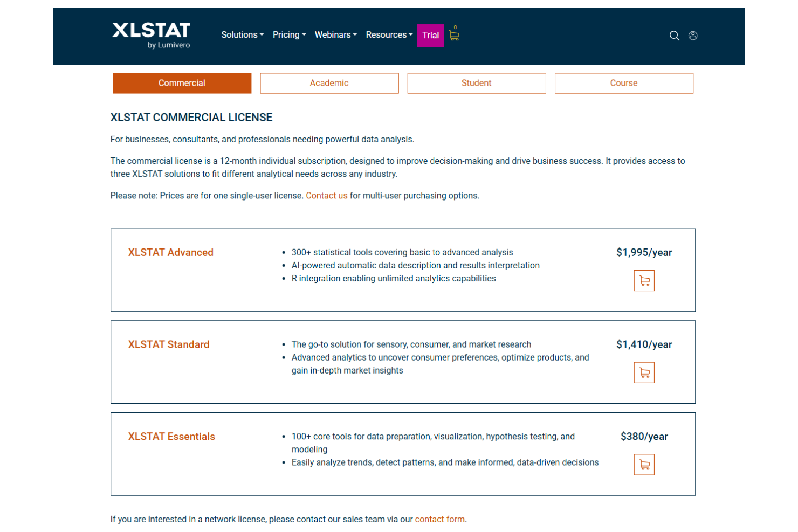Screen dimensions: 798x532
Task: Click 'Easily analyze trends' bullet text
Action: tap(445, 463)
